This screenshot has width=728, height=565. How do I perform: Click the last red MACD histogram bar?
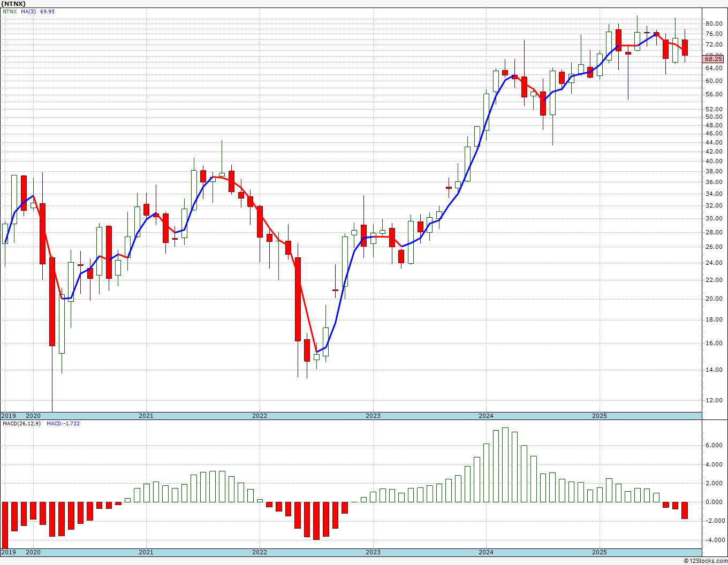(x=685, y=510)
